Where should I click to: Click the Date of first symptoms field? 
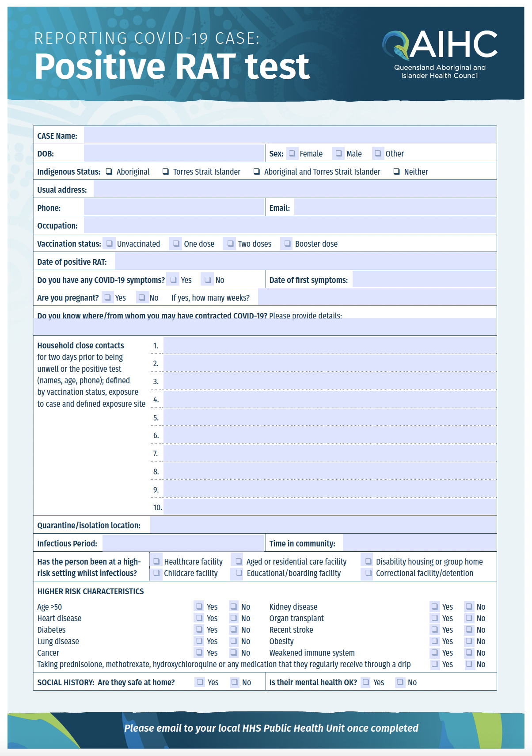click(x=424, y=279)
